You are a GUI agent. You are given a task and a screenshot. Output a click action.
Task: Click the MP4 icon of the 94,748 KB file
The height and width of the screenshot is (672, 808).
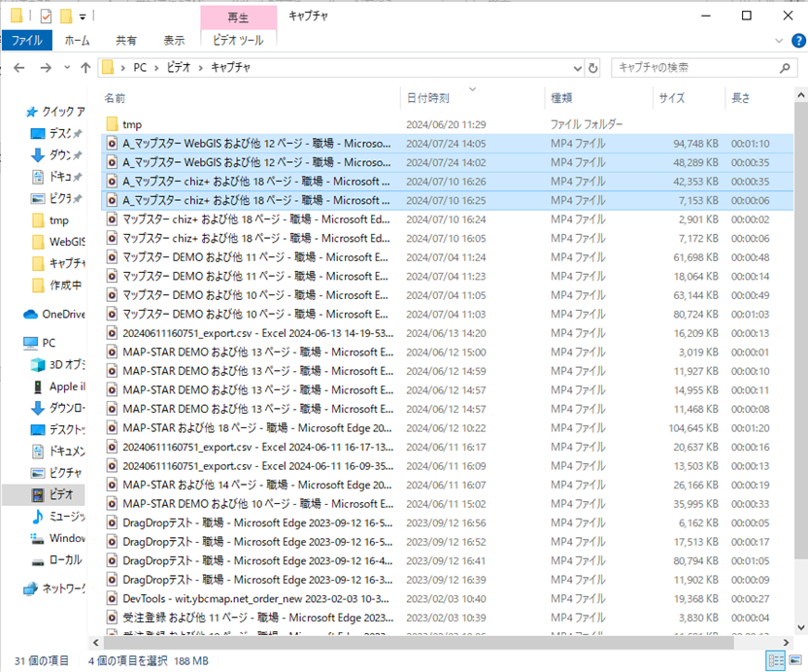(112, 144)
